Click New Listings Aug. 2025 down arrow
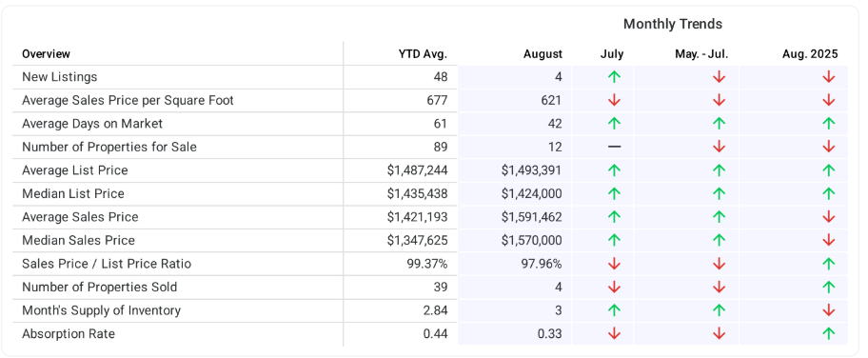Viewport: 868px width, 358px height. click(x=828, y=77)
